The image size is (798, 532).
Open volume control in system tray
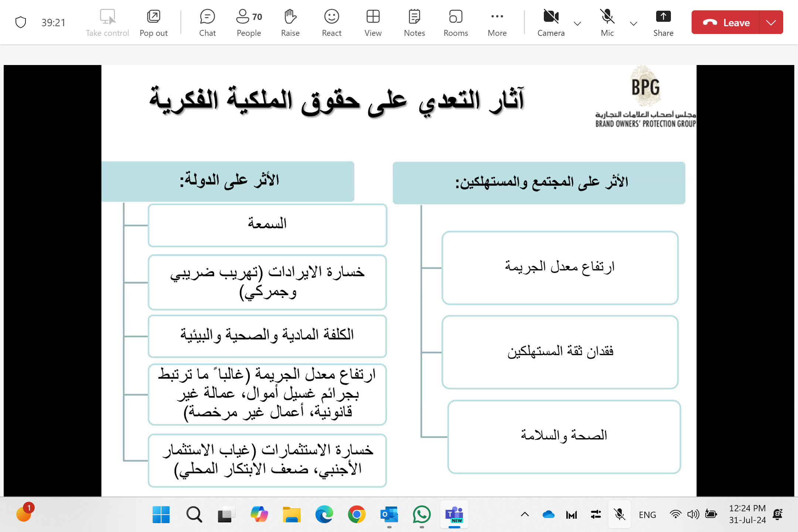click(693, 514)
